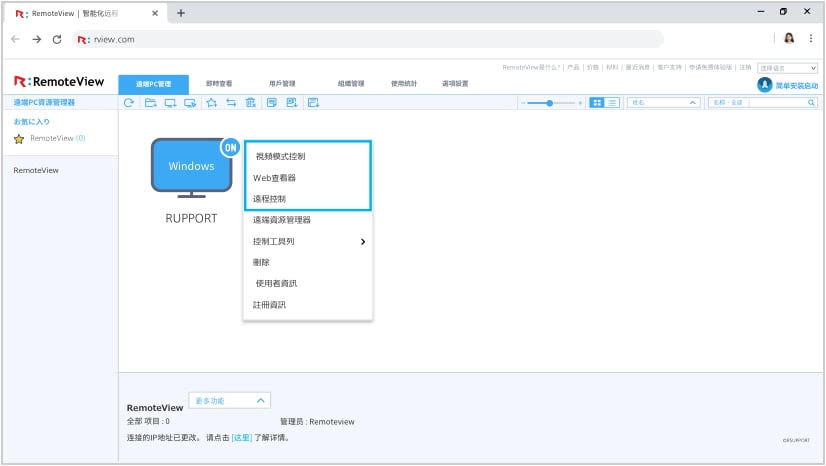
Task: Click the second monitor icon with arrow
Action: pyautogui.click(x=190, y=103)
